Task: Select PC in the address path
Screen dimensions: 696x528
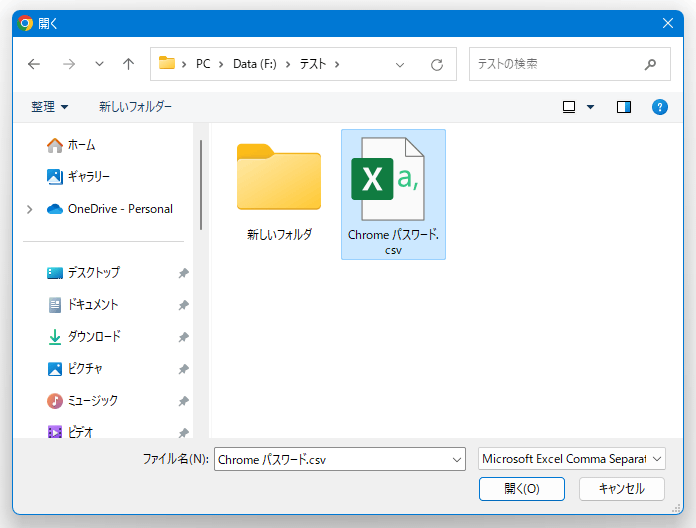Action: (203, 64)
